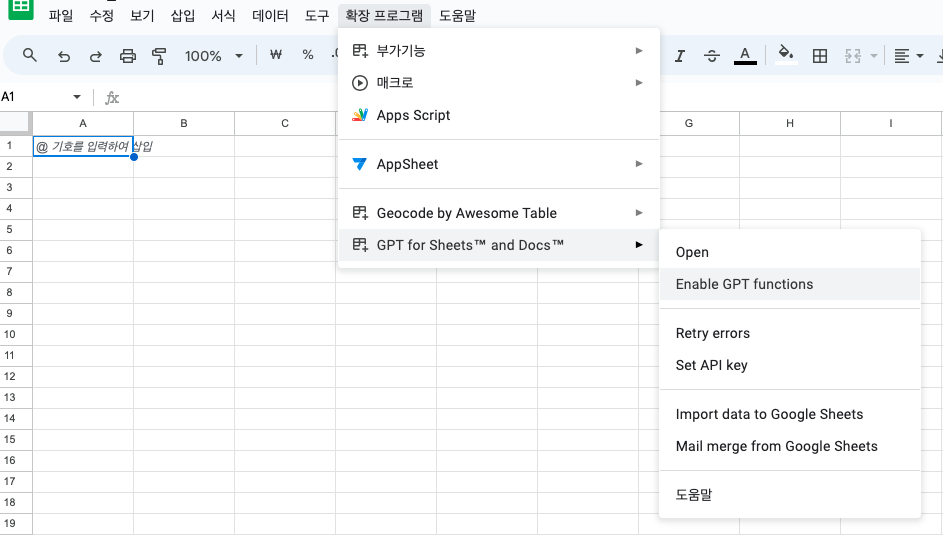Open the fill color picker
This screenshot has height=535, width=943.
785,55
